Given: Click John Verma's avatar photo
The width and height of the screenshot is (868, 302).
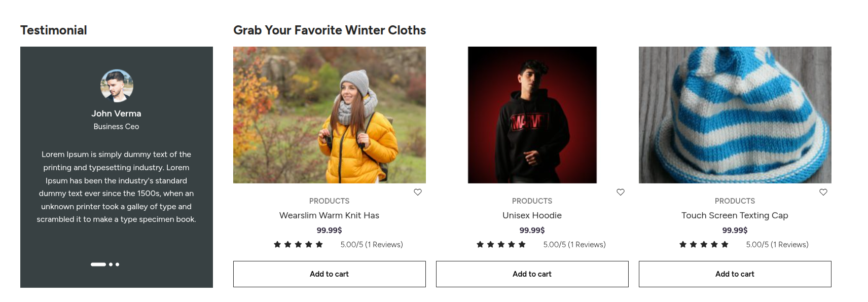Looking at the screenshot, I should 117,86.
